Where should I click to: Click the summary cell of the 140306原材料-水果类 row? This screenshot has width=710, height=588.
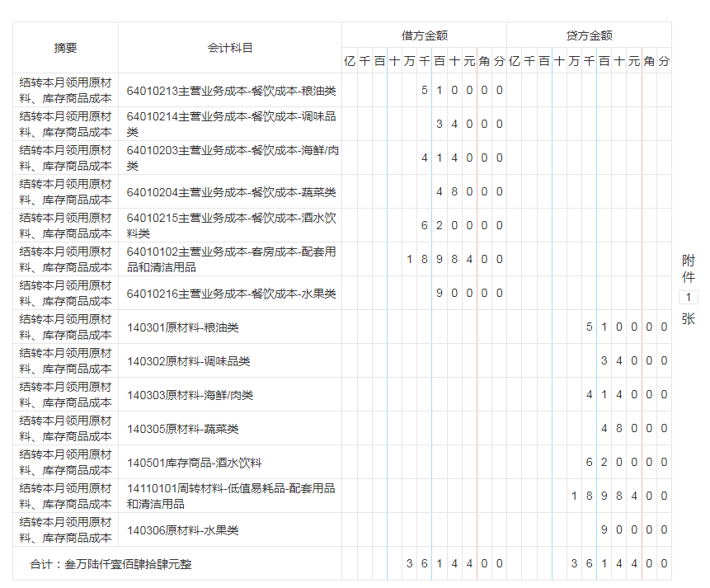click(x=66, y=529)
